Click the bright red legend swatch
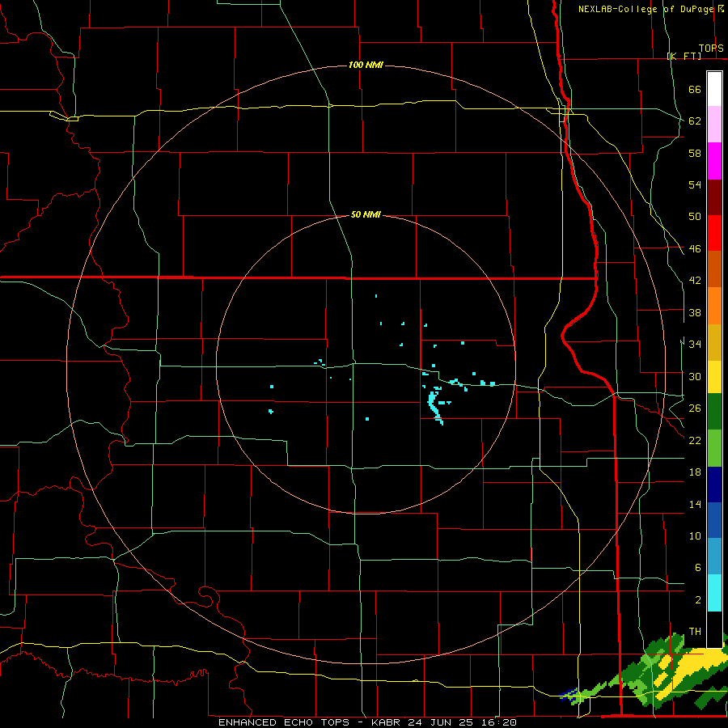 tap(714, 233)
